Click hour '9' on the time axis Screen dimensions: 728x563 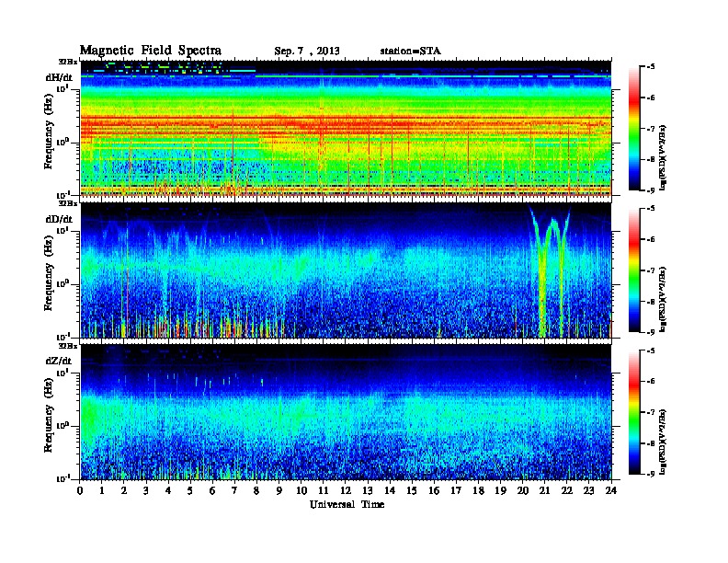(279, 490)
